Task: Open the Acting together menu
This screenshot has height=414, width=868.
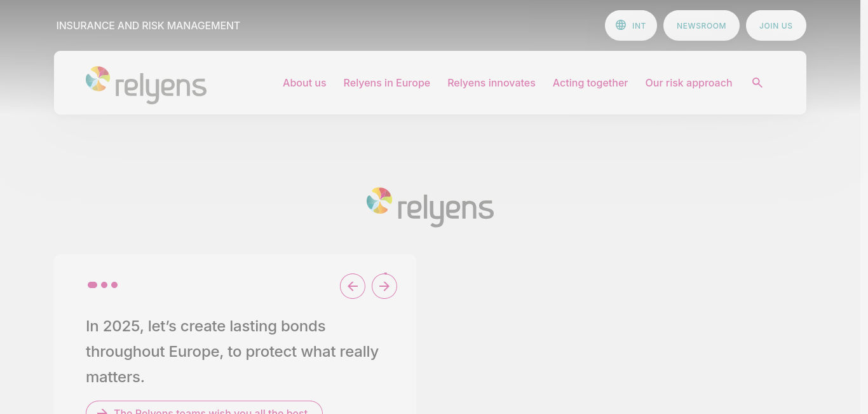Action: point(590,83)
